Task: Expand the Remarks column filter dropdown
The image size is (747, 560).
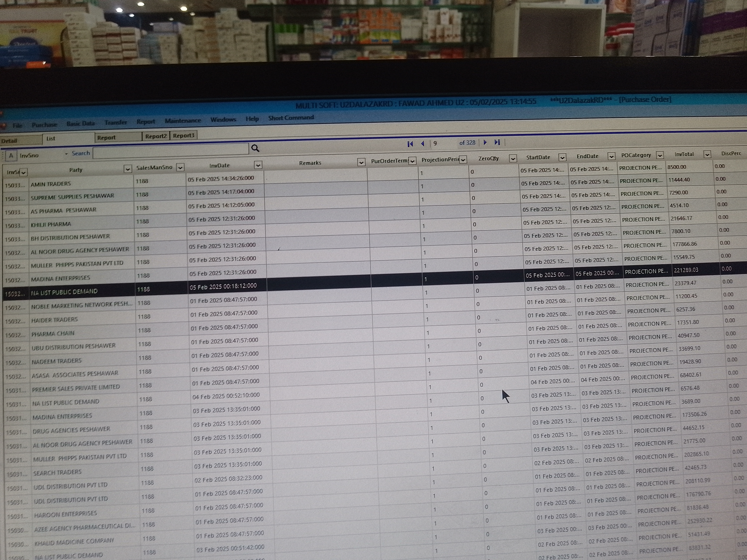Action: pyautogui.click(x=361, y=162)
